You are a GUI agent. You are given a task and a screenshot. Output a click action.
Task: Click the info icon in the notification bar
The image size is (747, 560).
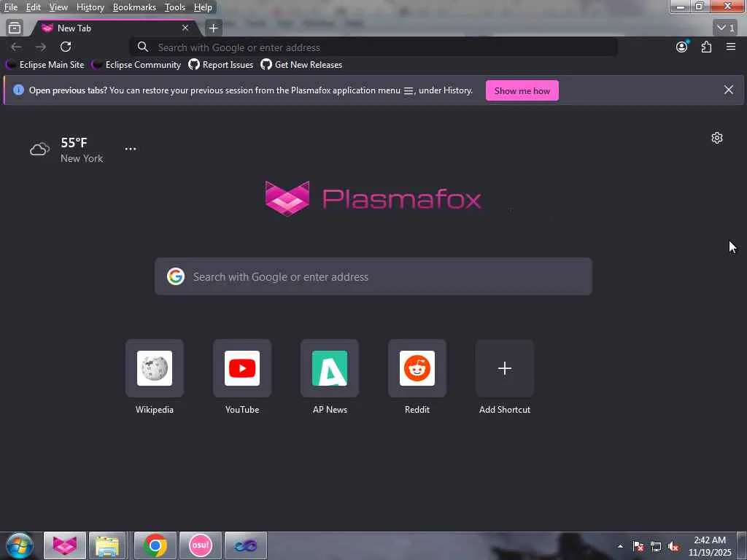(x=18, y=90)
